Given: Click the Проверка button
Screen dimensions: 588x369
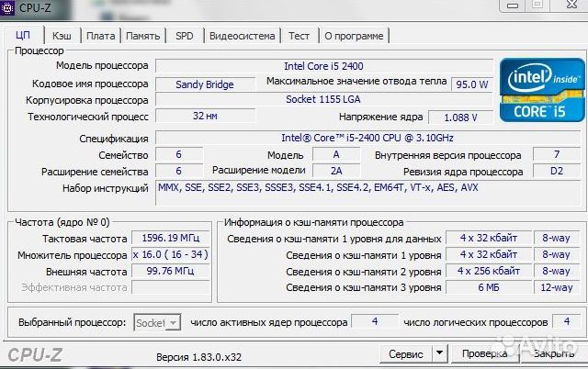Looking at the screenshot, I should (485, 353).
